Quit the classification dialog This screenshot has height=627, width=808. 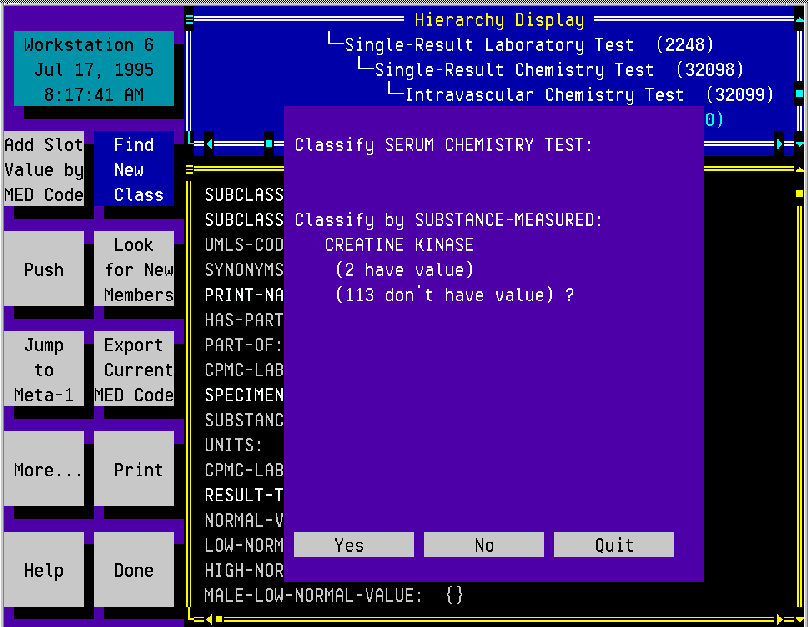pyautogui.click(x=614, y=545)
